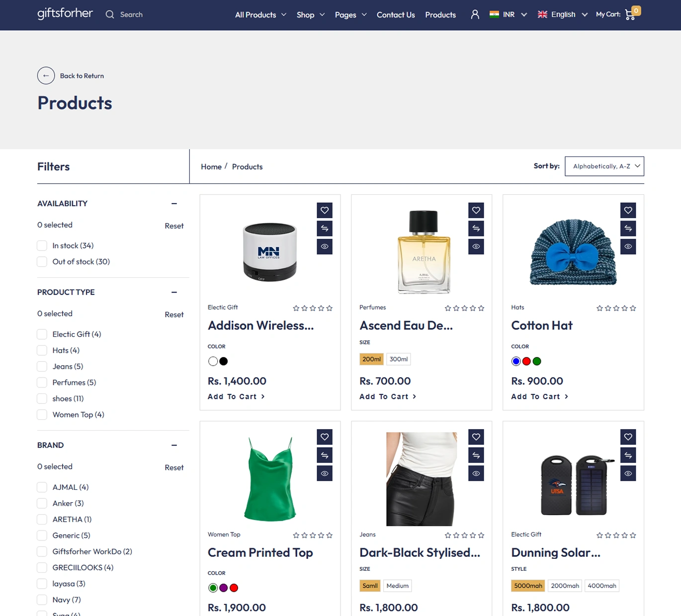The height and width of the screenshot is (616, 681).
Task: Compare the Cotton Hat product
Action: pyautogui.click(x=628, y=229)
